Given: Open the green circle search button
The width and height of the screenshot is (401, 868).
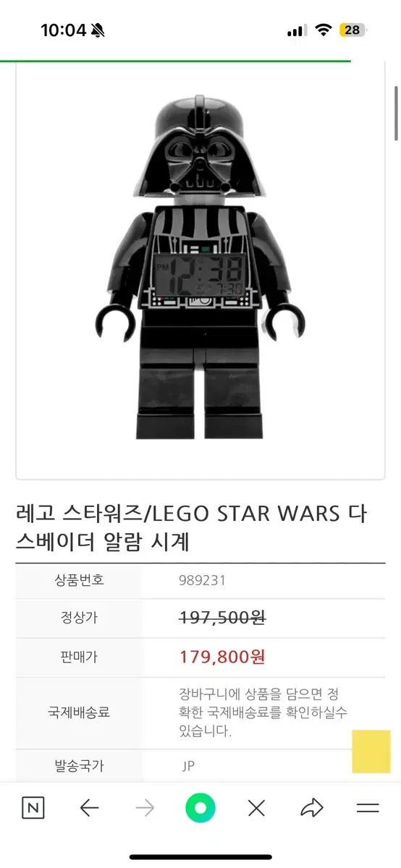Looking at the screenshot, I should click(200, 808).
